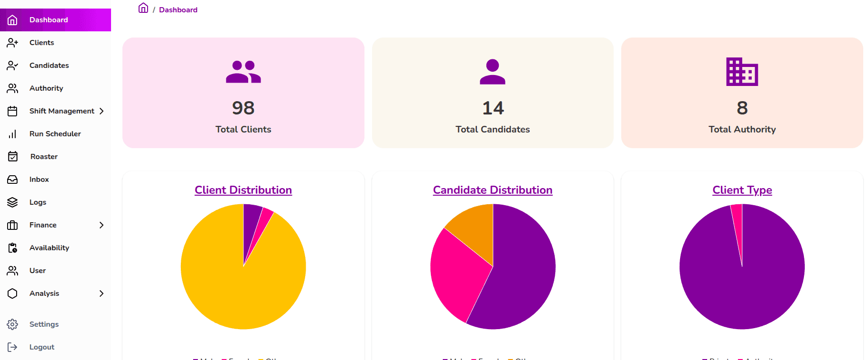Screen dimensions: 868x360
Task: Click the Run Scheduler bar chart icon
Action: tap(12, 134)
